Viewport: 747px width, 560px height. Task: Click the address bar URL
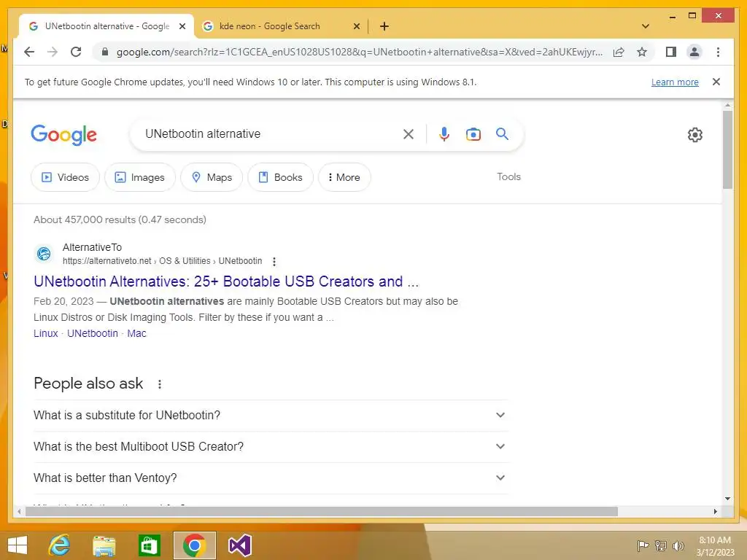(359, 52)
